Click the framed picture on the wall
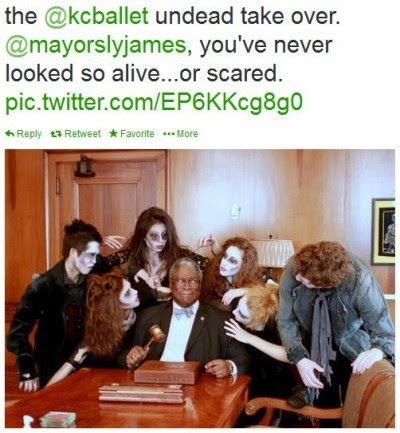This screenshot has height=433, width=400. click(x=384, y=231)
